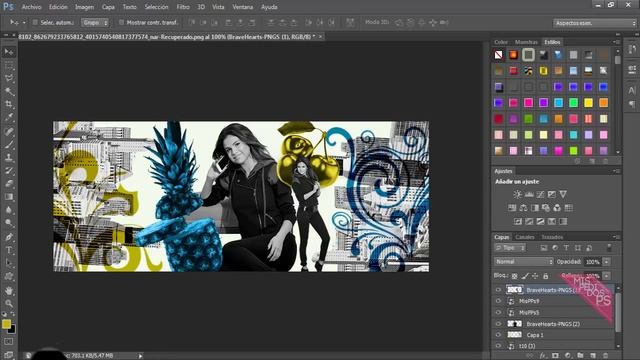Screen dimensions: 640x360
Task: Add a layer mask
Action: (x=555, y=356)
